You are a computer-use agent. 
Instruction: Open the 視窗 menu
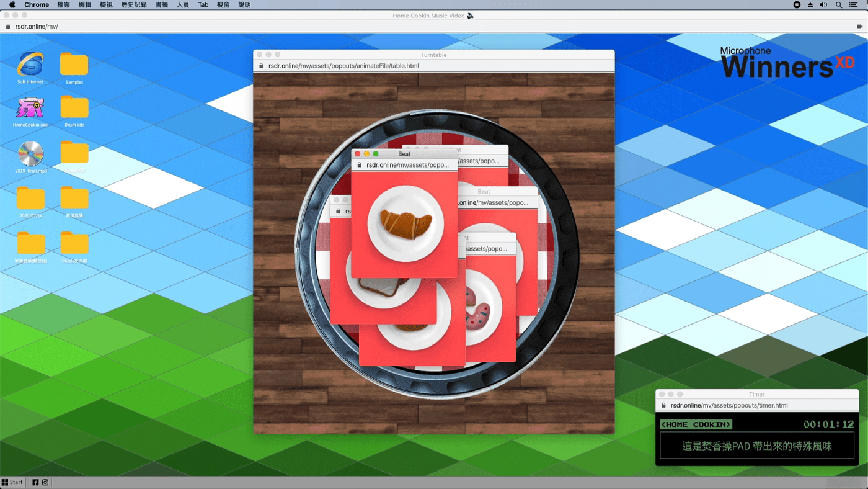click(x=223, y=4)
